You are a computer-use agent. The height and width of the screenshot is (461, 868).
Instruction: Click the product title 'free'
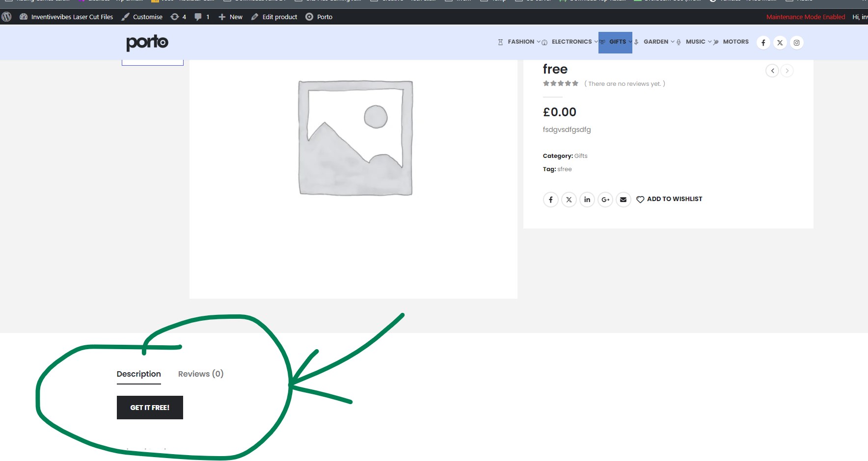coord(555,69)
